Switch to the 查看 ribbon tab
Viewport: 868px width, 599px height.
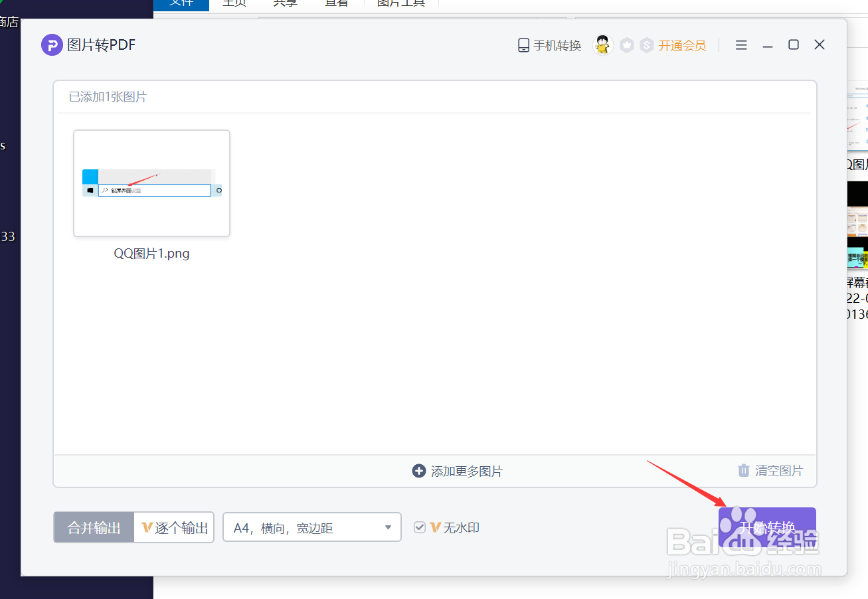click(336, 3)
